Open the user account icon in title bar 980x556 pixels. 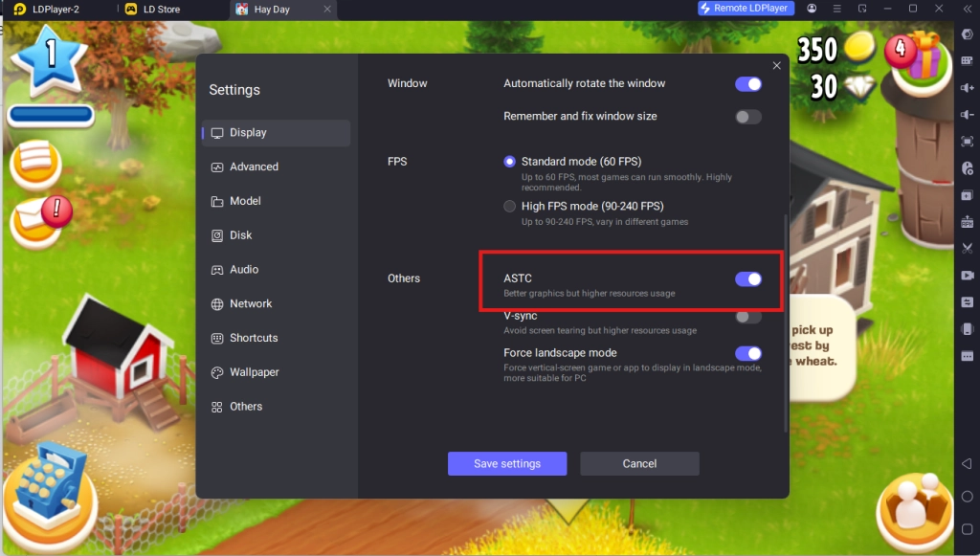click(812, 9)
